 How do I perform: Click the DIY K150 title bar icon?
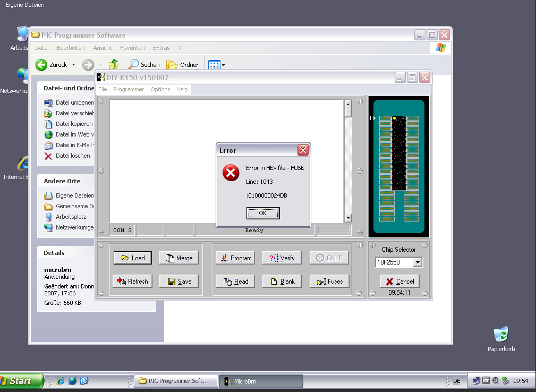click(100, 77)
